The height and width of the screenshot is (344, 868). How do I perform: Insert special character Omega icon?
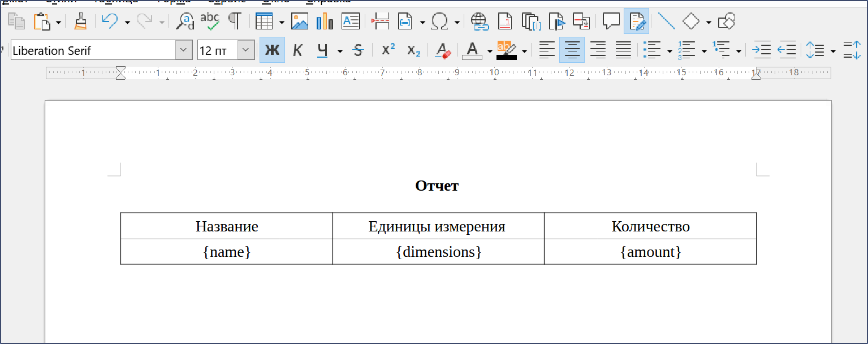point(439,21)
